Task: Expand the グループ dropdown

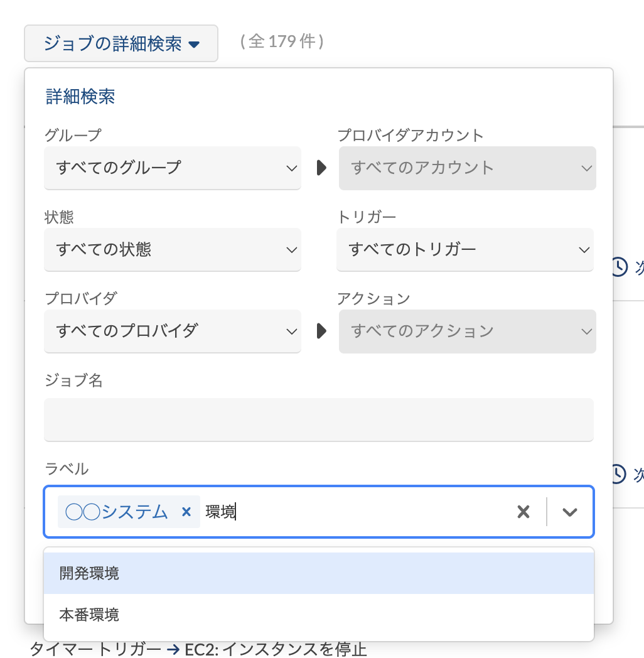Action: [x=172, y=168]
